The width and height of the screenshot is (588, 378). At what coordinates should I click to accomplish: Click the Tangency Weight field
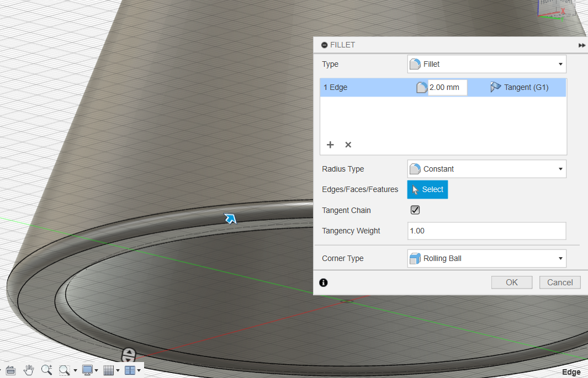tap(487, 231)
